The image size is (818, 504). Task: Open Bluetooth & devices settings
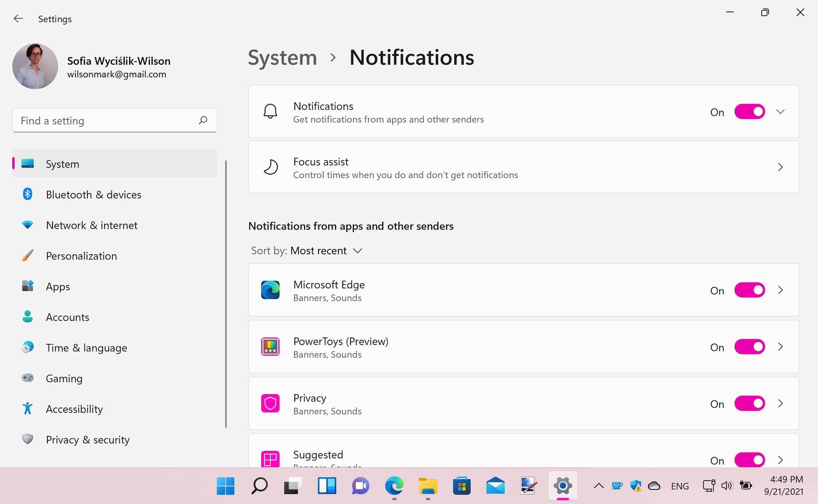pyautogui.click(x=93, y=194)
